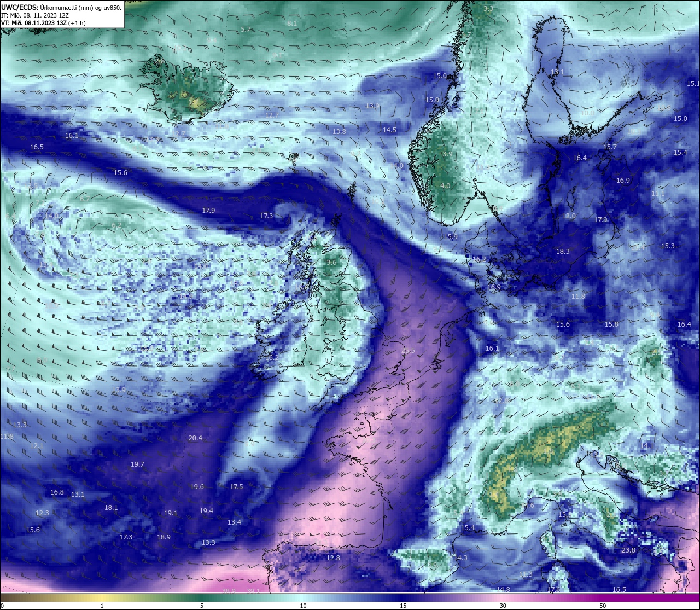
Task: Click the 15.3 value label
Action: pos(668,246)
